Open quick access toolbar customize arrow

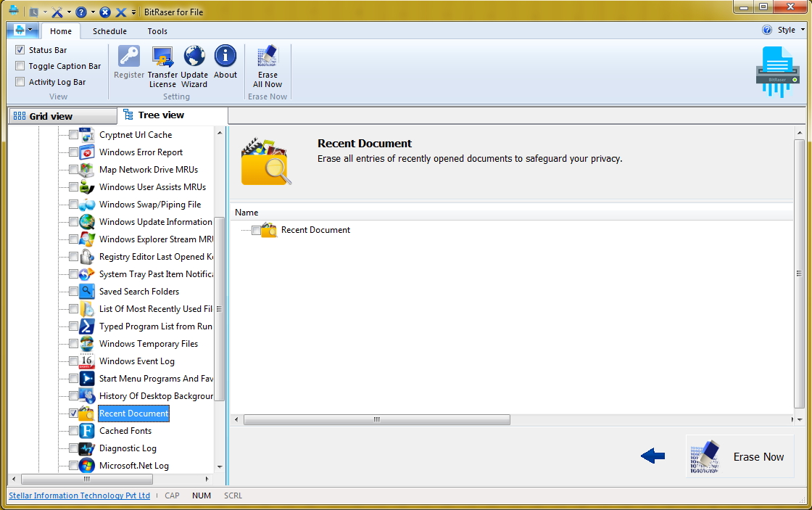click(133, 12)
